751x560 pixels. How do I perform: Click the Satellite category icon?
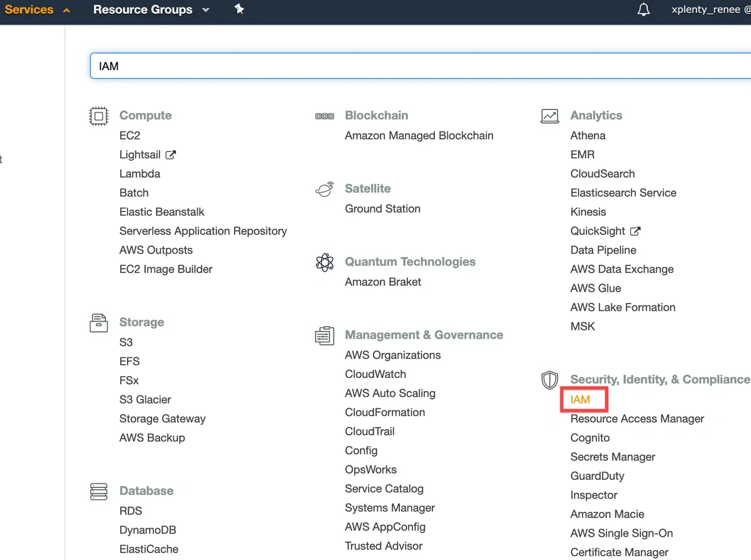(324, 189)
